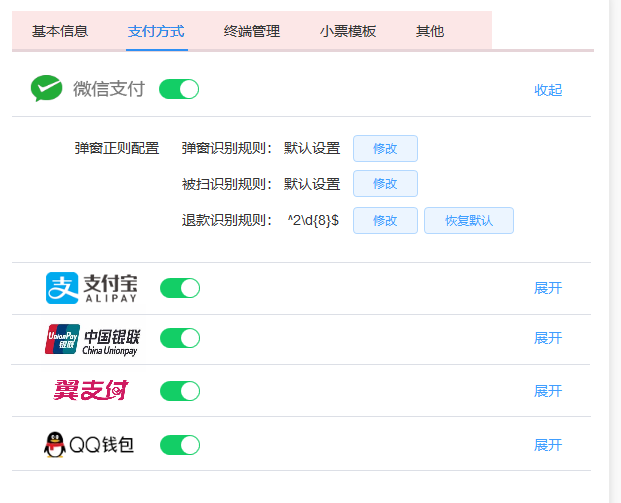Click the 翼支付 logo
This screenshot has height=503, width=621.
tap(91, 390)
